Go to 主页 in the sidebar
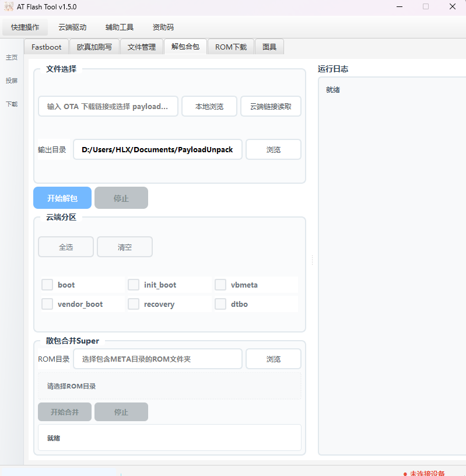The height and width of the screenshot is (476, 466). tap(12, 57)
